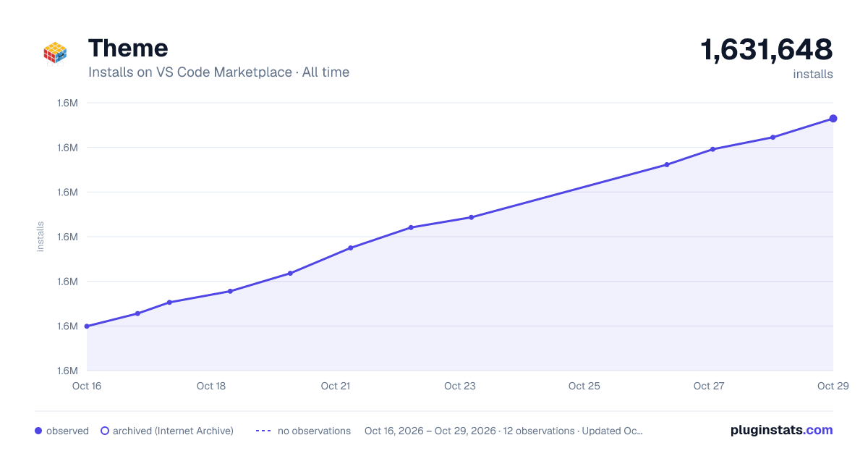Image resolution: width=868 pixels, height=456 pixels.
Task: Click the 'observed' legend text
Action: pyautogui.click(x=67, y=431)
